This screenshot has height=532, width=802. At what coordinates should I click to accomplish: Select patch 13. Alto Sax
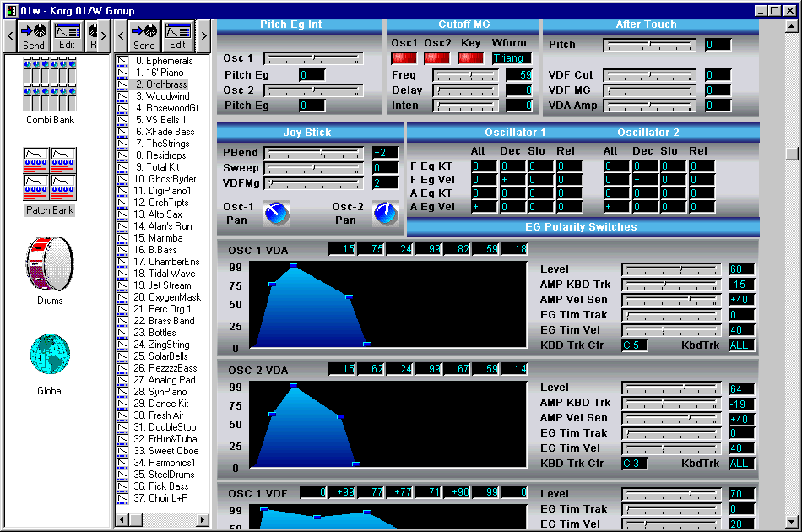pos(158,214)
